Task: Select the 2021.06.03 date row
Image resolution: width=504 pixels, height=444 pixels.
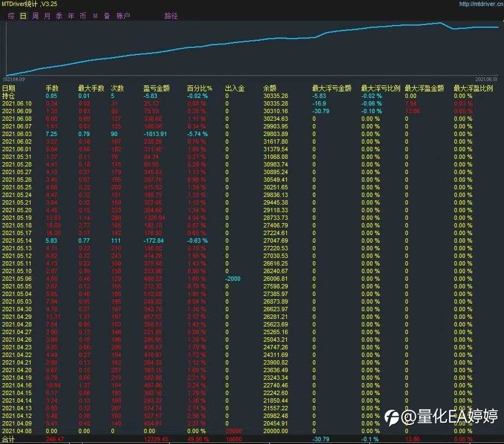Action: pyautogui.click(x=17, y=134)
